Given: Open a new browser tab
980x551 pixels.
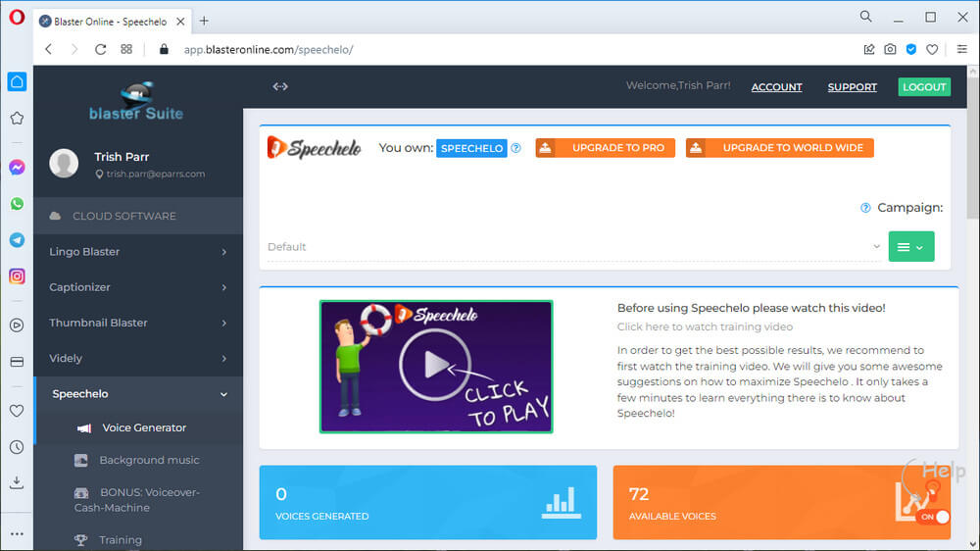Looking at the screenshot, I should 204,22.
